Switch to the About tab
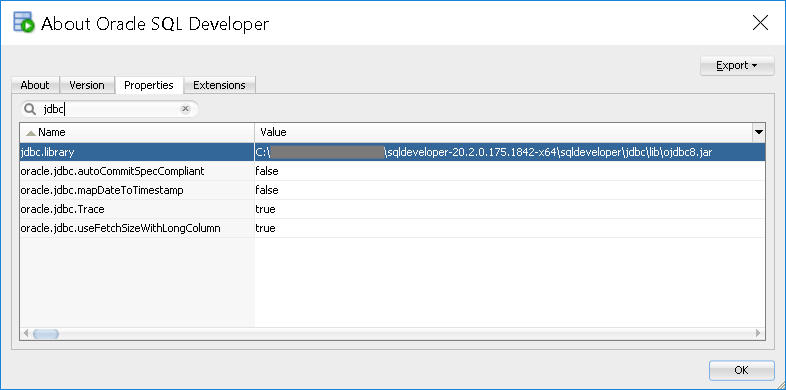The height and width of the screenshot is (390, 786). click(35, 85)
